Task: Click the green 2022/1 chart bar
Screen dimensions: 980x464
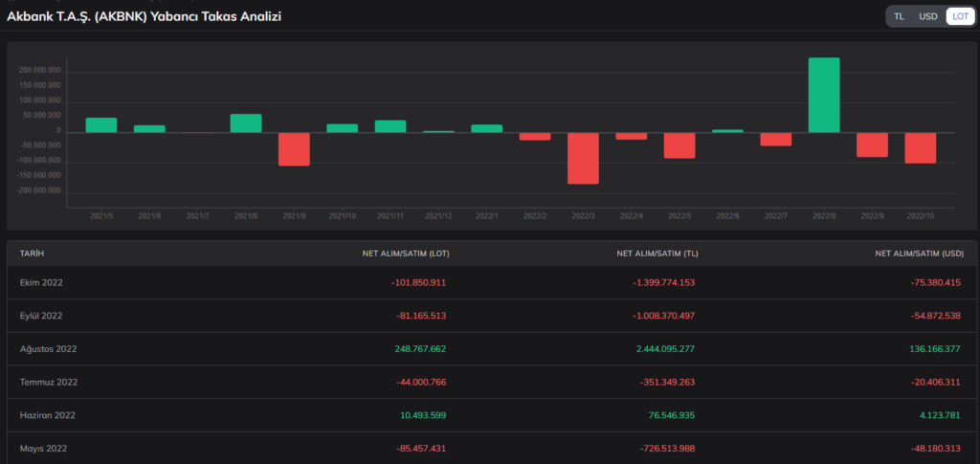Action: pos(487,128)
